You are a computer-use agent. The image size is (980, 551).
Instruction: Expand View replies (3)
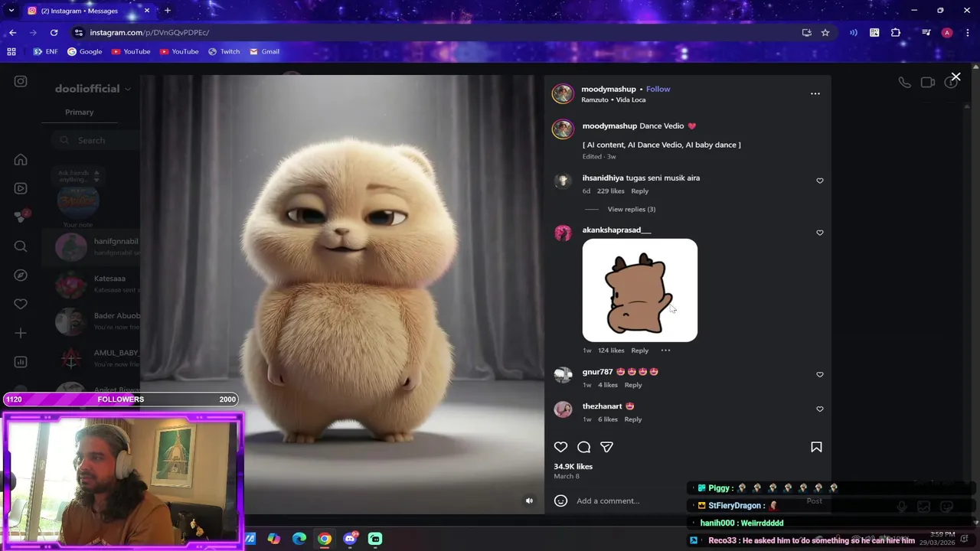631,209
